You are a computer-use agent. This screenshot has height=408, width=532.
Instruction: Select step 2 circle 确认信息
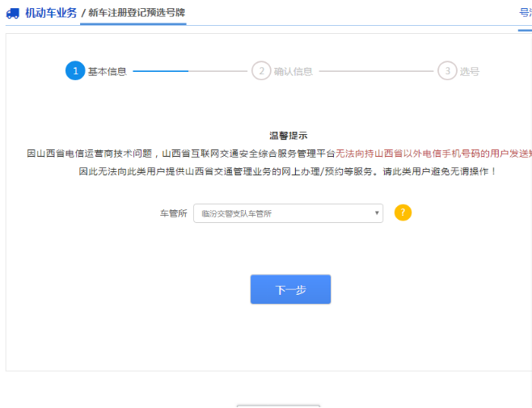(261, 71)
